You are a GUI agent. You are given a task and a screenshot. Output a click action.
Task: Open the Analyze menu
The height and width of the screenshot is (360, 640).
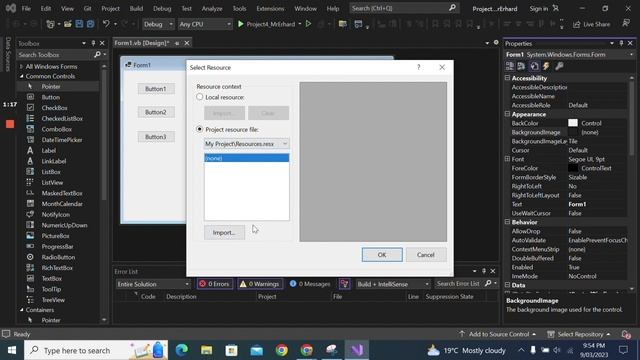(x=212, y=8)
